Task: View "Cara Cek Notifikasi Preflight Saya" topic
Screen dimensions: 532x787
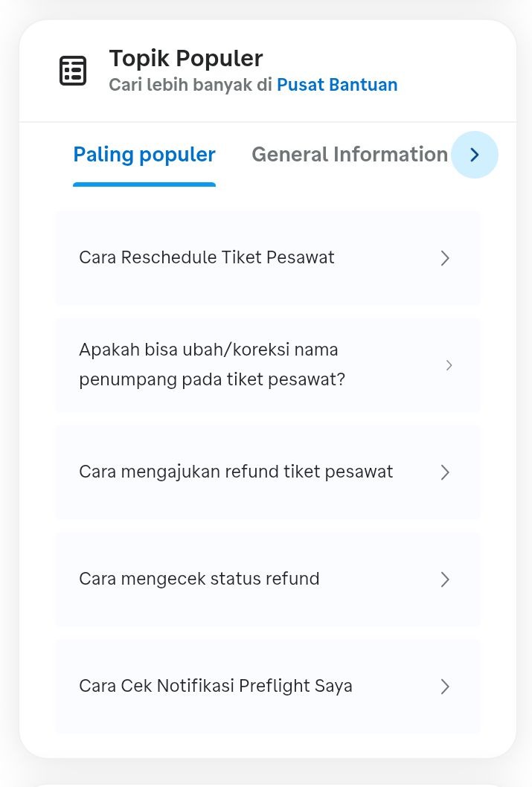Action: pos(216,686)
